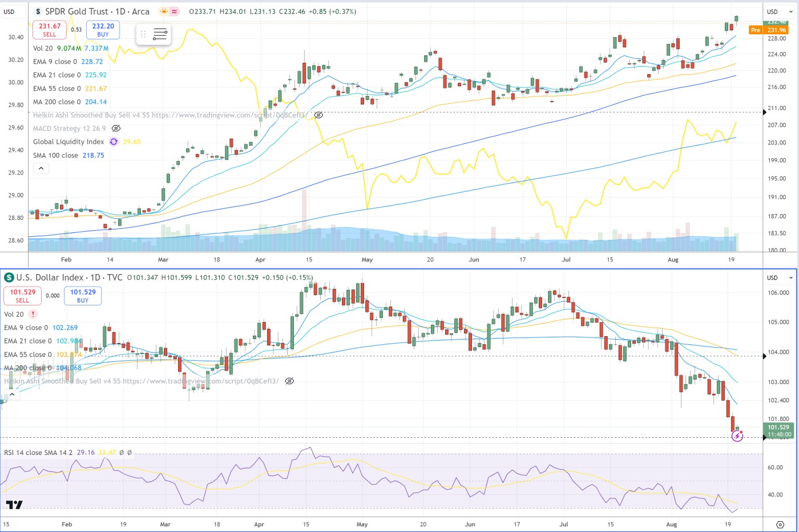Select the EMA 21 close 0 225.92 legend

[x=70, y=75]
